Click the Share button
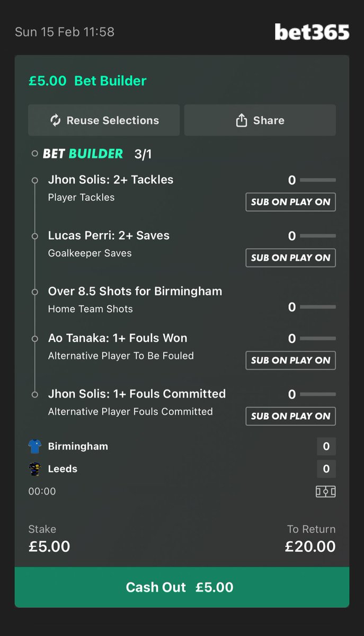 point(260,120)
